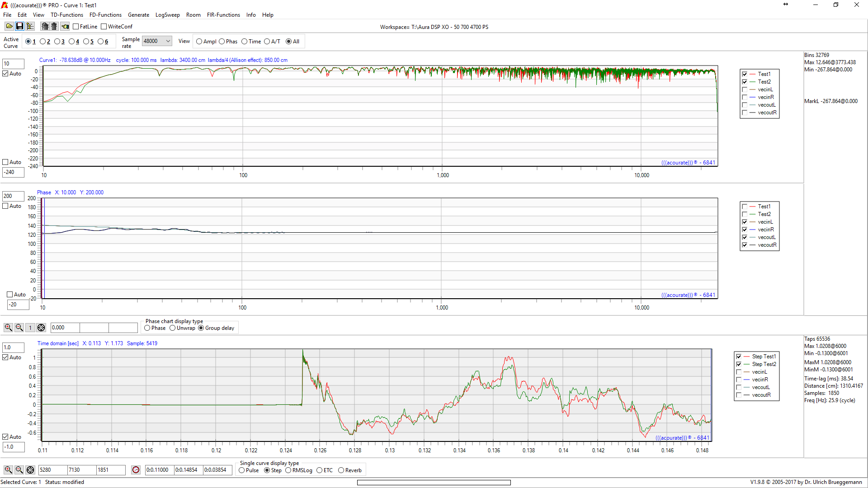Click the phase chart target icon

(41, 328)
